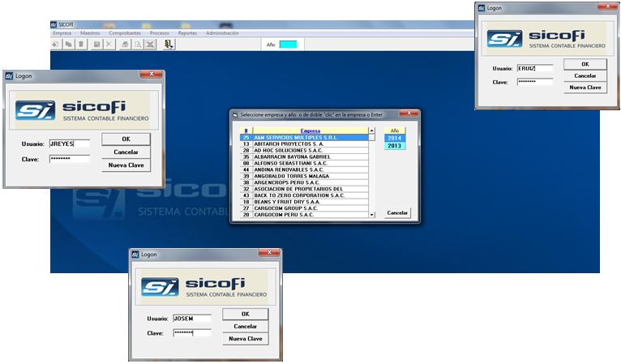Click the Excel export toolbar icon
Viewport: 621px width, 364px height.
coord(150,45)
